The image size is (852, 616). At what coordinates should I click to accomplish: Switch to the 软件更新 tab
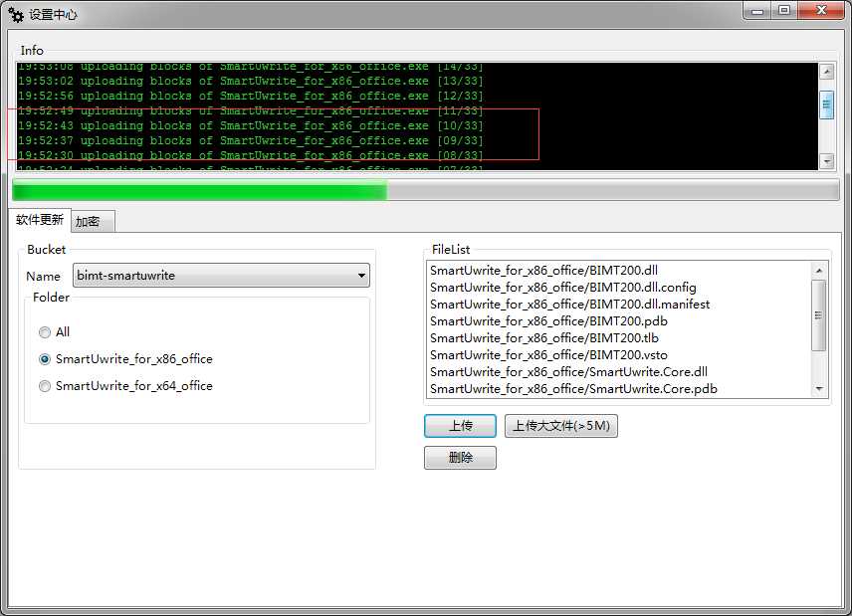[x=40, y=220]
